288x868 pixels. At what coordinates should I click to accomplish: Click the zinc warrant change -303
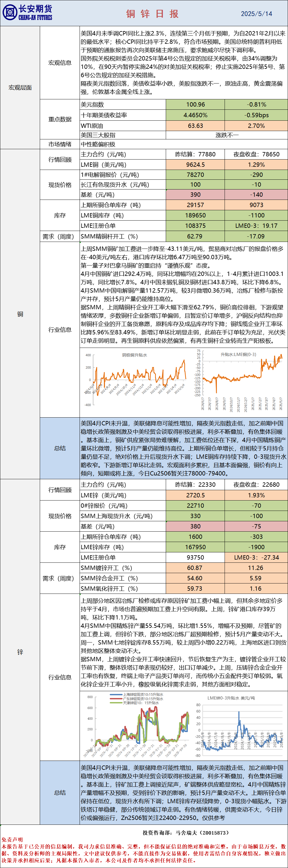click(256, 537)
